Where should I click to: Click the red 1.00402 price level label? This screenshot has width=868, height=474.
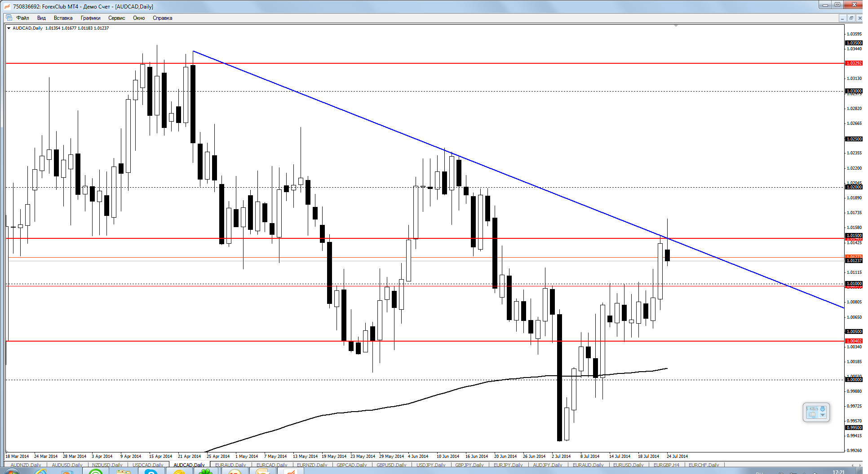pyautogui.click(x=854, y=341)
